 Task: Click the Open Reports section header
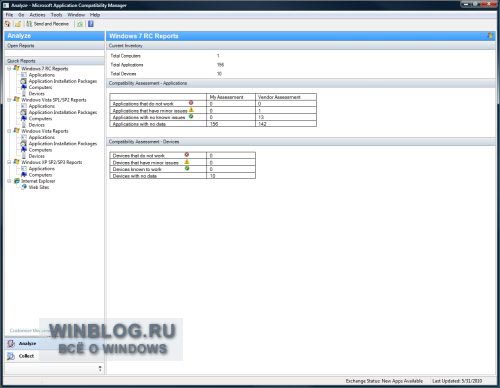pos(55,46)
